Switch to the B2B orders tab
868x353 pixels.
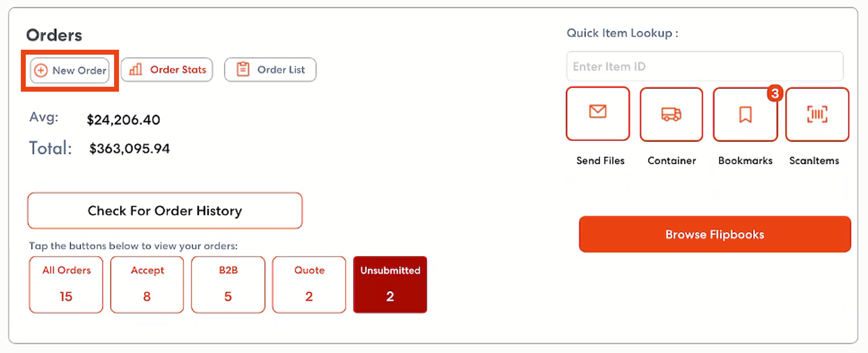tap(228, 285)
